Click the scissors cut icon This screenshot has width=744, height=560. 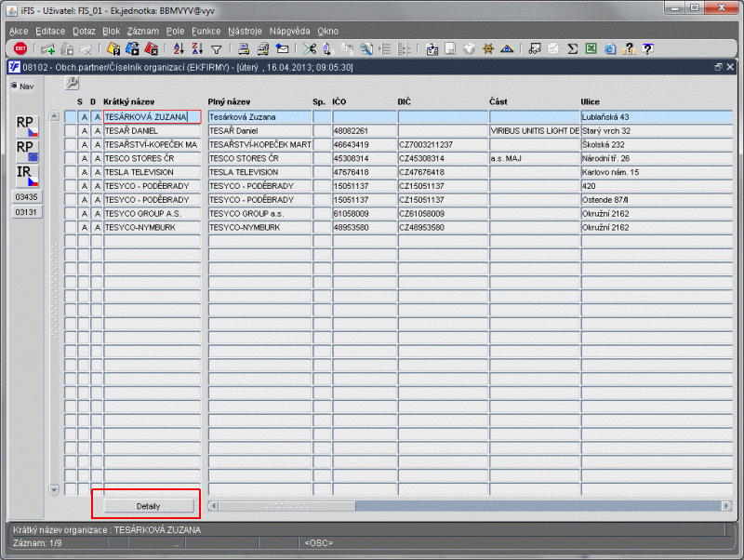310,49
